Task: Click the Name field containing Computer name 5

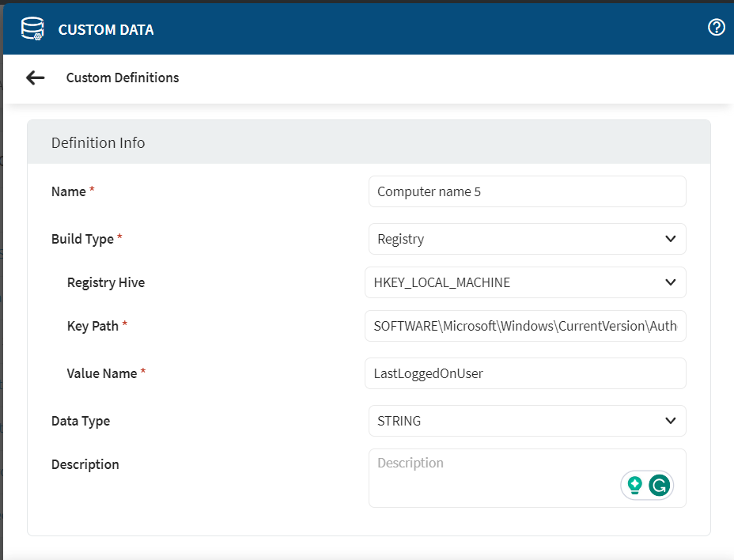Action: [x=527, y=191]
